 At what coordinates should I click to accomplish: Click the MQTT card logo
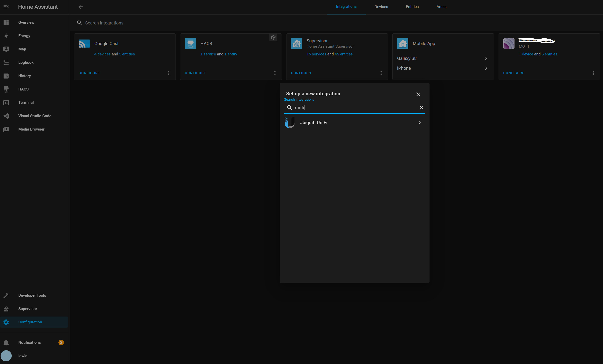coord(509,44)
